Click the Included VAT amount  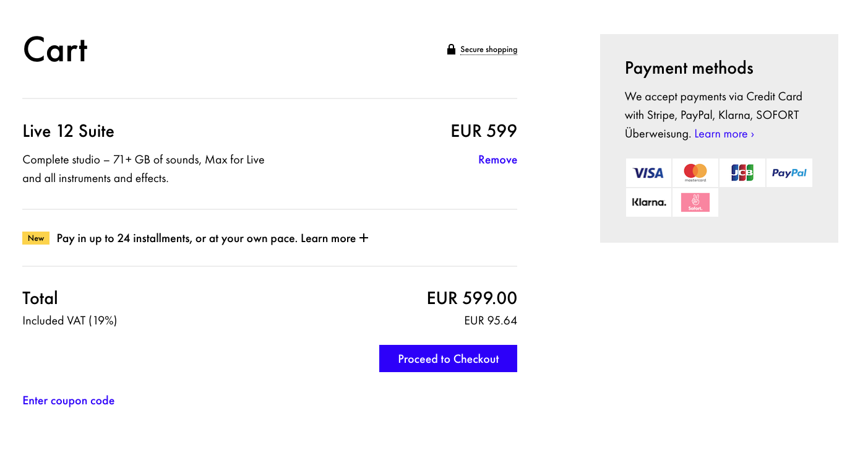tap(491, 320)
